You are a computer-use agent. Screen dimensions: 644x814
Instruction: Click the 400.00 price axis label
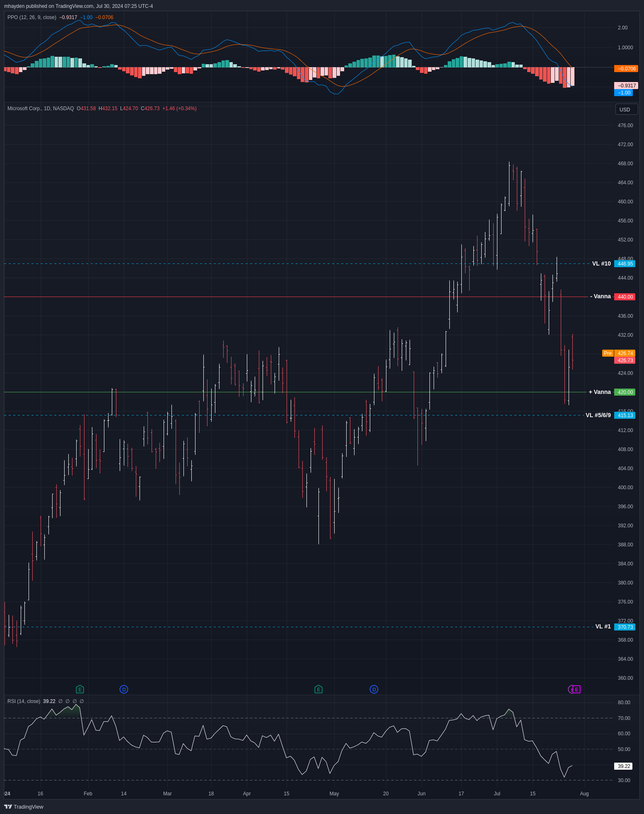[x=625, y=488]
